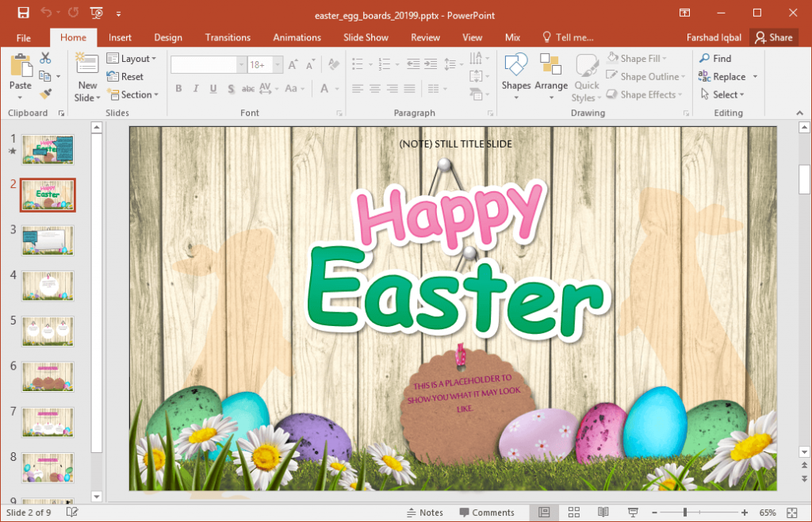Image resolution: width=812 pixels, height=522 pixels.
Task: Switch to the Transitions tab
Action: coord(228,37)
